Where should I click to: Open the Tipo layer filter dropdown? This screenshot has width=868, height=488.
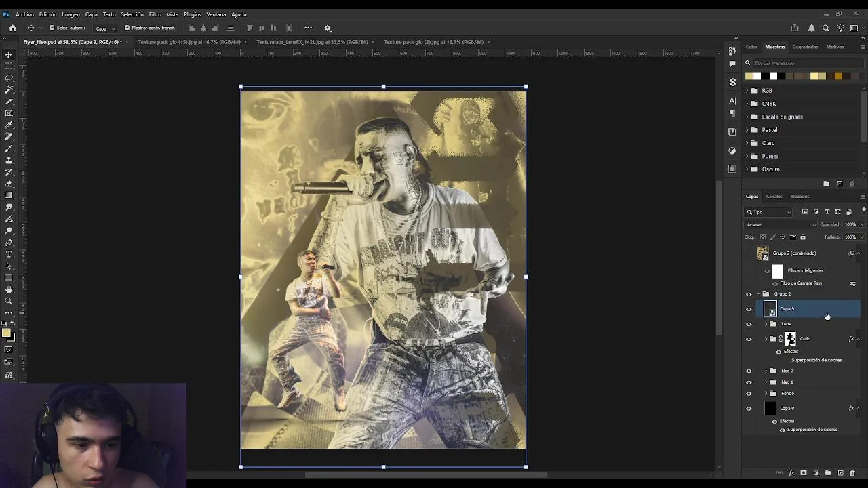pos(768,212)
